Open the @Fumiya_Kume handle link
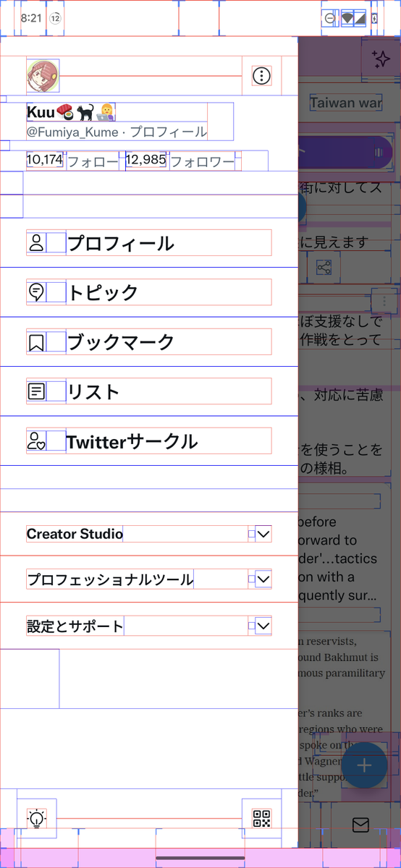Image resolution: width=401 pixels, height=868 pixels. [73, 132]
